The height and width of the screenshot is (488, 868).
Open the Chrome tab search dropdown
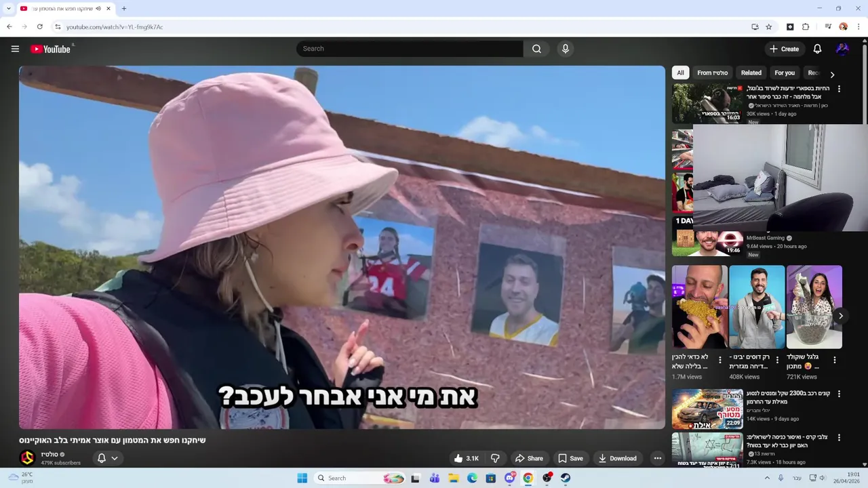(8, 9)
